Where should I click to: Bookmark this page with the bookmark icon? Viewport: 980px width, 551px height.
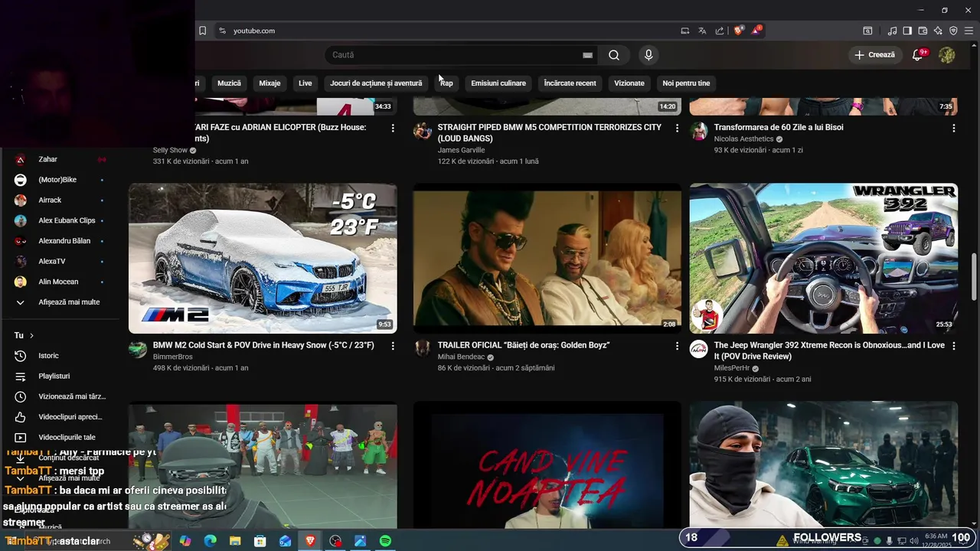[202, 31]
